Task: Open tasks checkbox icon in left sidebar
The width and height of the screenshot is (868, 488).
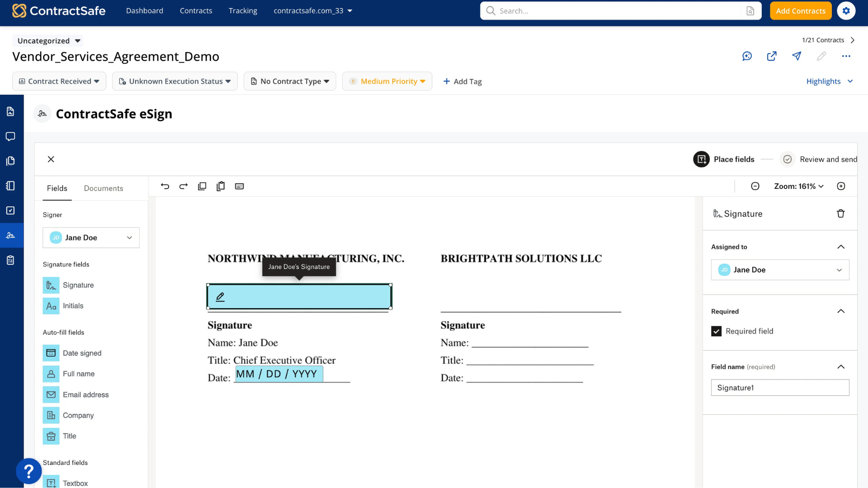Action: (10, 211)
